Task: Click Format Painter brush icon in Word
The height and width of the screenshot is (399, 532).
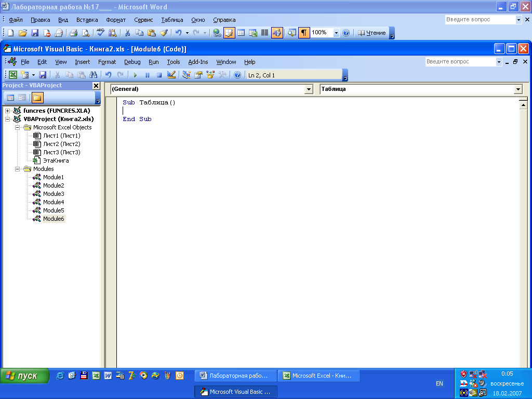Action: point(164,33)
